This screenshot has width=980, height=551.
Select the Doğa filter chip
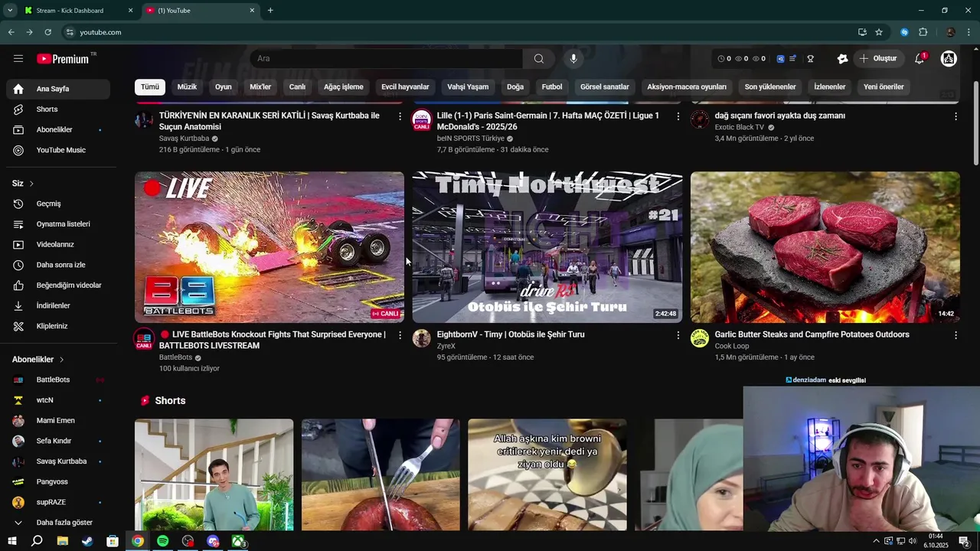(515, 86)
